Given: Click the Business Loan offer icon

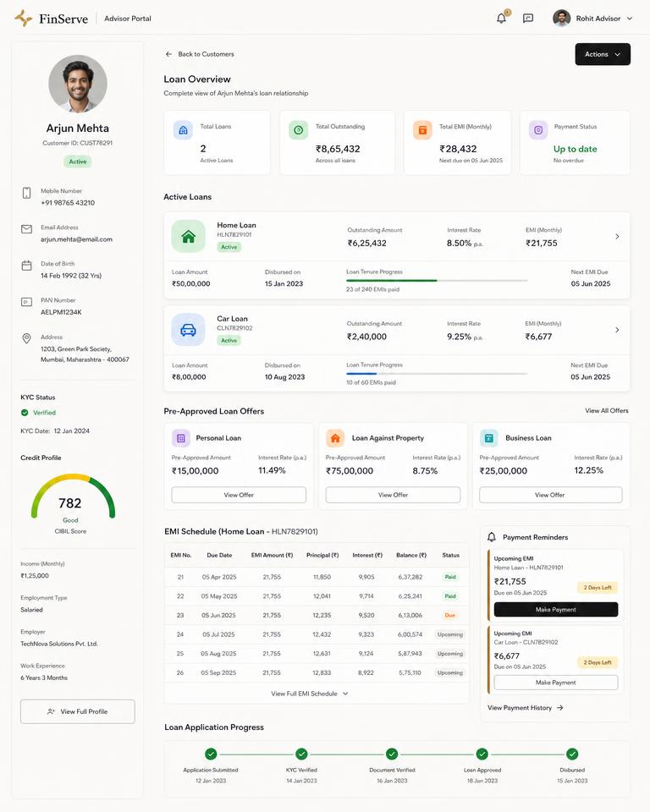Looking at the screenshot, I should click(x=489, y=438).
